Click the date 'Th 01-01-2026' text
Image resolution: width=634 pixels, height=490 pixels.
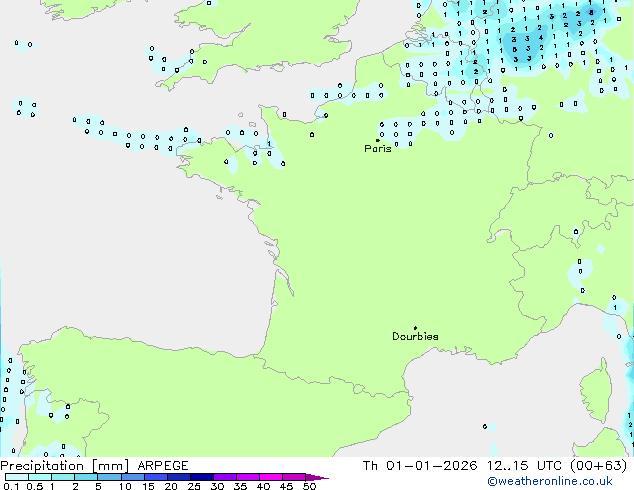(420, 466)
